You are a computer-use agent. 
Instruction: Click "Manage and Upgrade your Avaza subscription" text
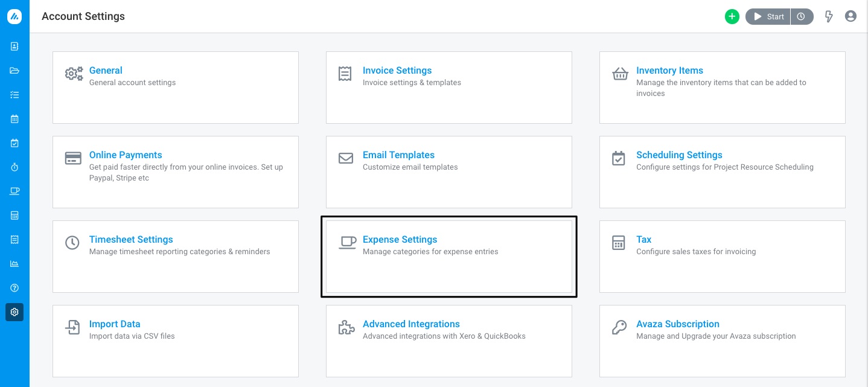pos(716,336)
